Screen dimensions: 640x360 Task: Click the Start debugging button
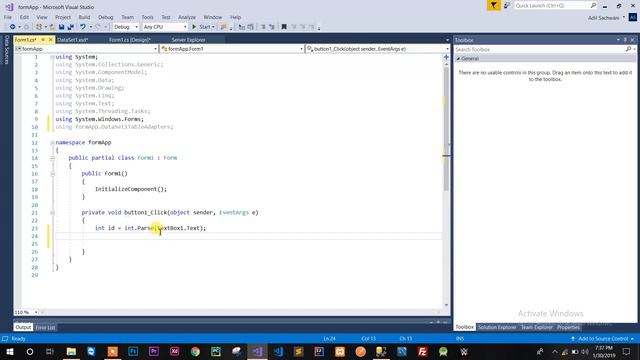click(201, 27)
